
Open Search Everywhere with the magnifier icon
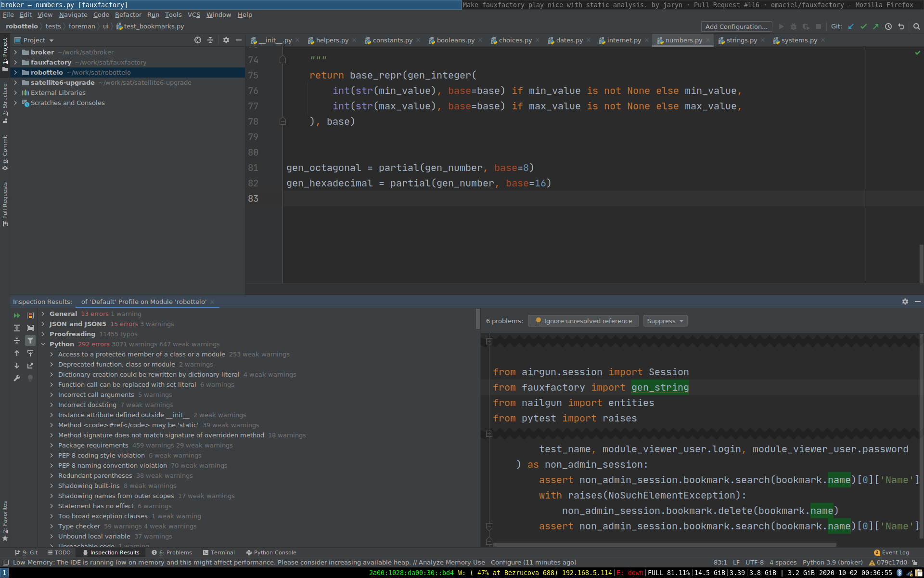(x=917, y=26)
